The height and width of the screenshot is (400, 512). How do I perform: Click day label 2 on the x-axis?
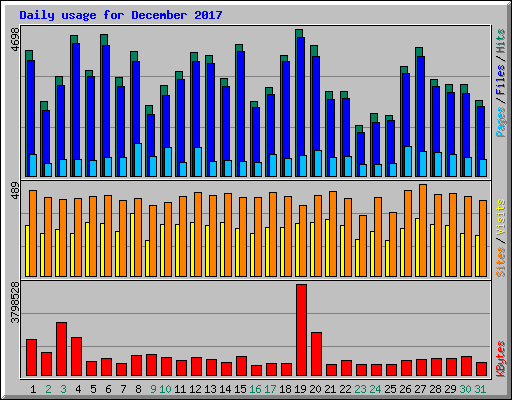(48, 389)
